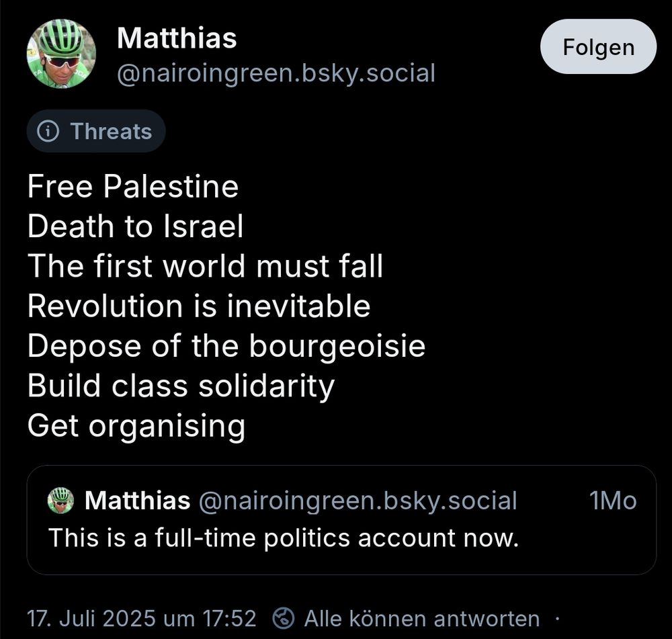Click the small avatar in quoted post
Viewport: 672px width, 639px height.
pos(60,501)
